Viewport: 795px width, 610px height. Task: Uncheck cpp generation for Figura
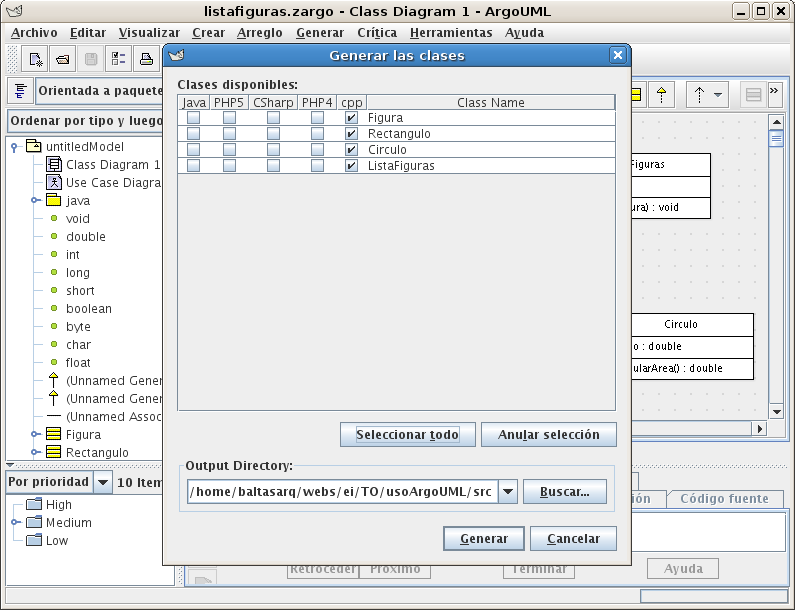[x=351, y=118]
